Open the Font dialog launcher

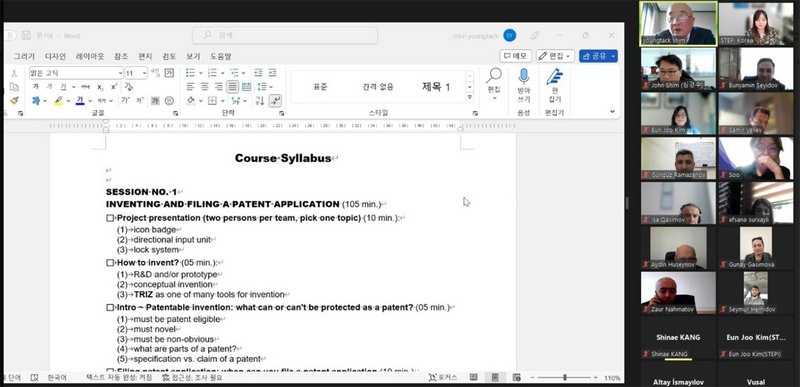point(176,113)
